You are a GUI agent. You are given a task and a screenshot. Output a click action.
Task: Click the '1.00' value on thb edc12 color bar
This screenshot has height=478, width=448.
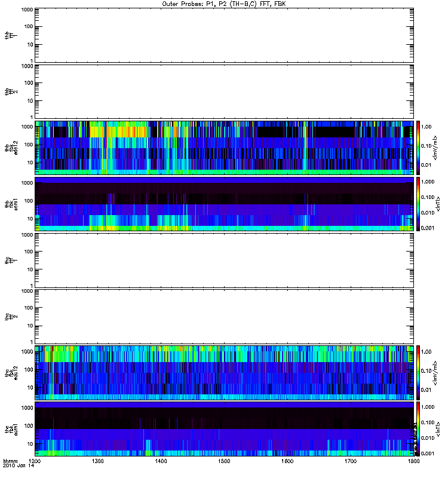426,127
